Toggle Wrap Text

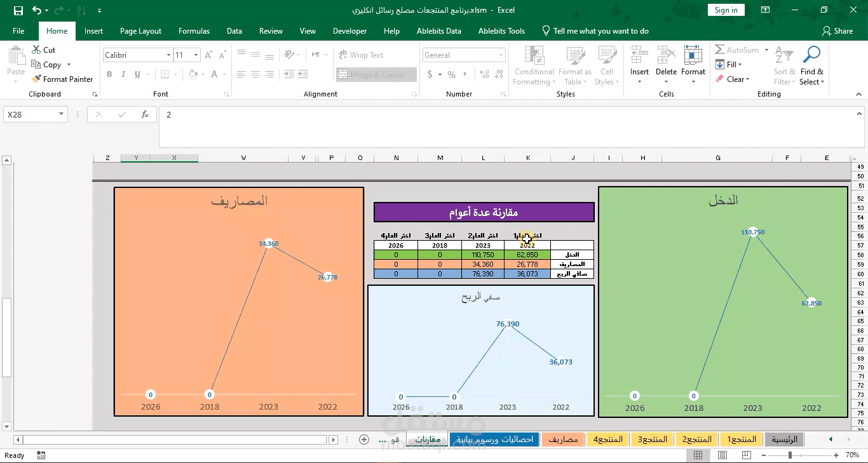click(x=360, y=55)
